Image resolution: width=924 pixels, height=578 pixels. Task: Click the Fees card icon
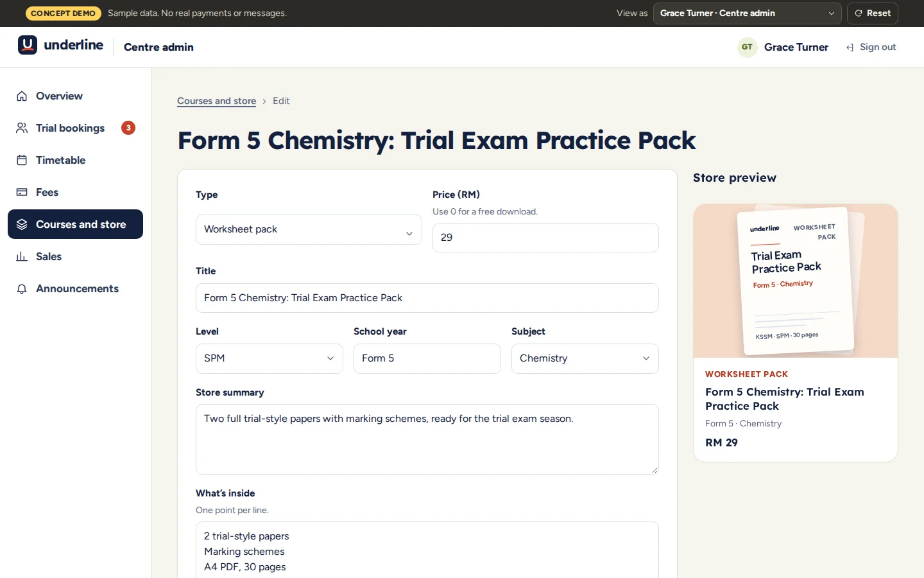pyautogui.click(x=22, y=192)
